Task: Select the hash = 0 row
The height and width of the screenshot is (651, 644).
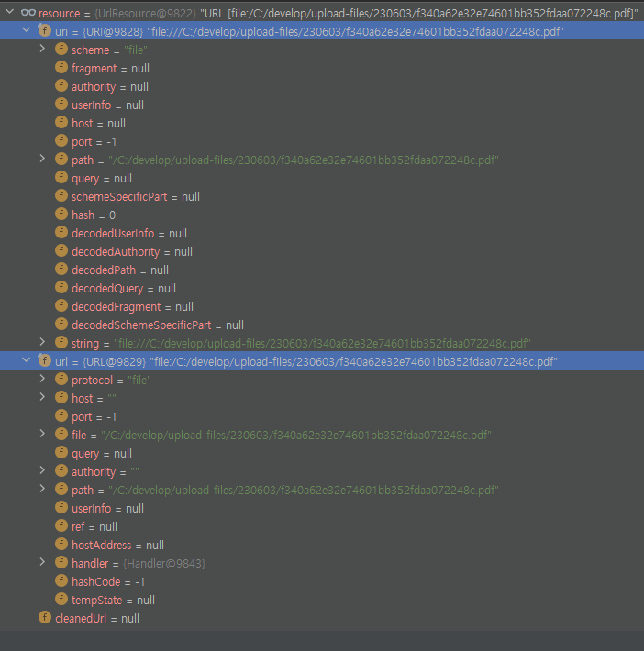Action: click(322, 215)
